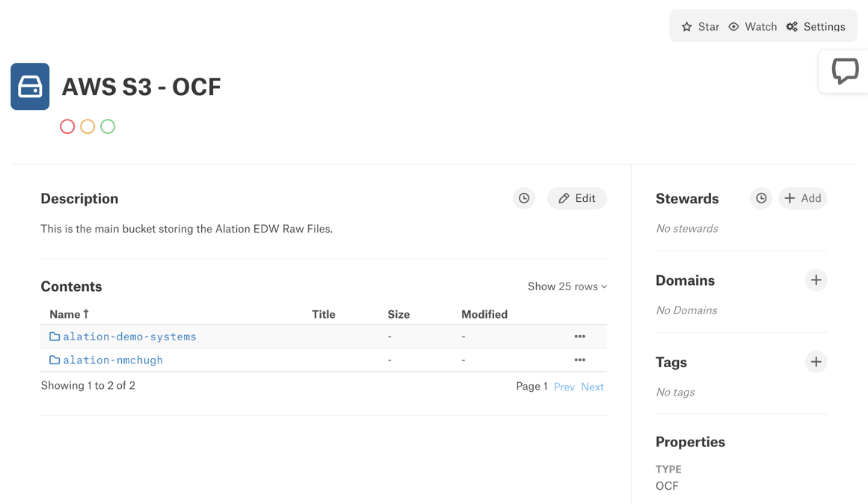Click the Star button
The image size is (868, 504).
click(x=701, y=27)
